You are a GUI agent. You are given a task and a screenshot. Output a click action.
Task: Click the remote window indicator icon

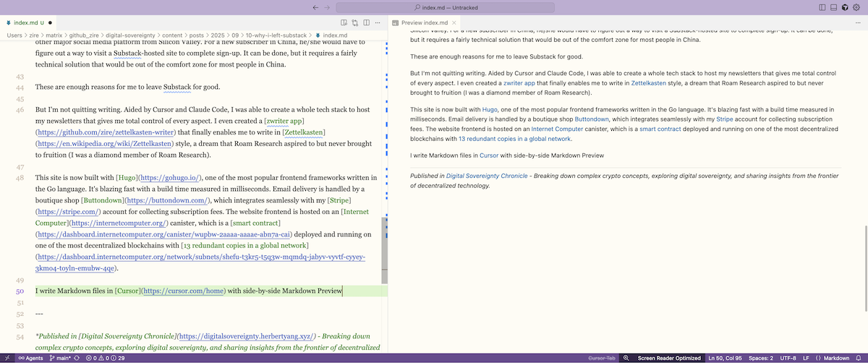click(x=7, y=358)
